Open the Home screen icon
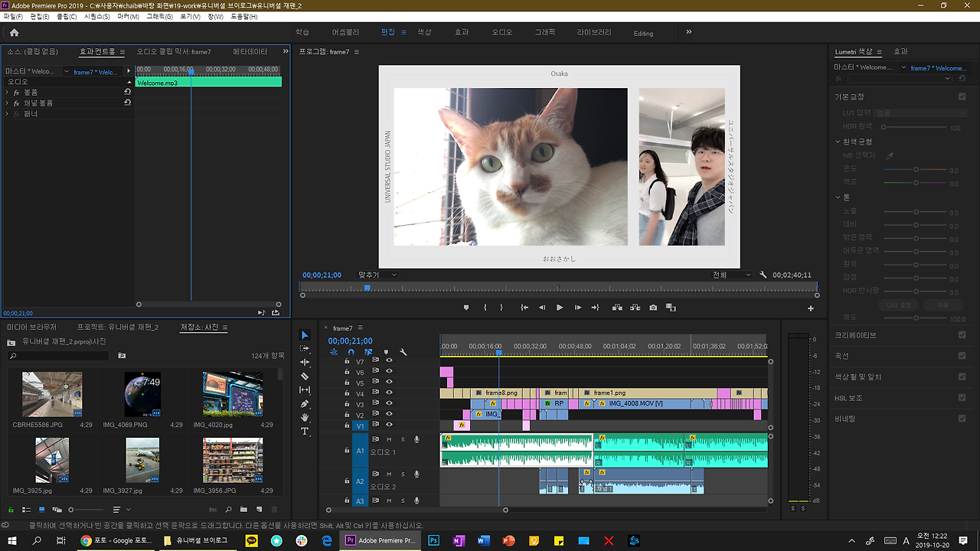980x551 pixels. pos(14,33)
